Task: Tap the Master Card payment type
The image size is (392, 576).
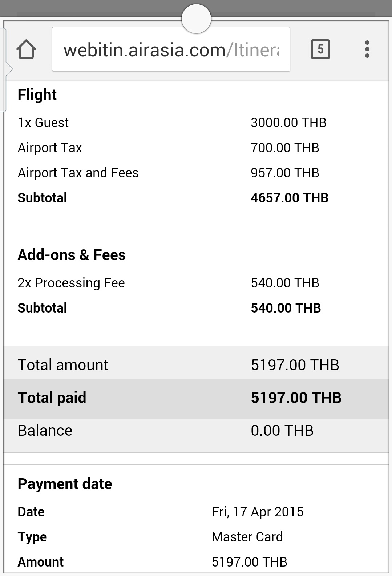Action: [x=247, y=537]
